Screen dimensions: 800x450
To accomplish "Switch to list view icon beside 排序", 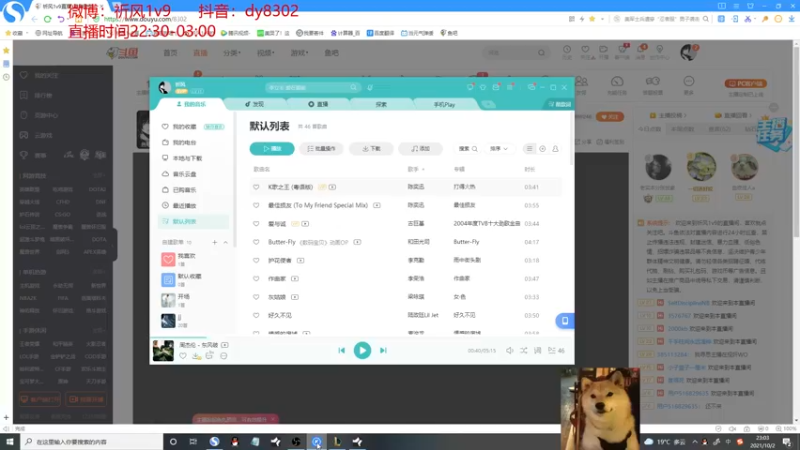I will point(529,148).
